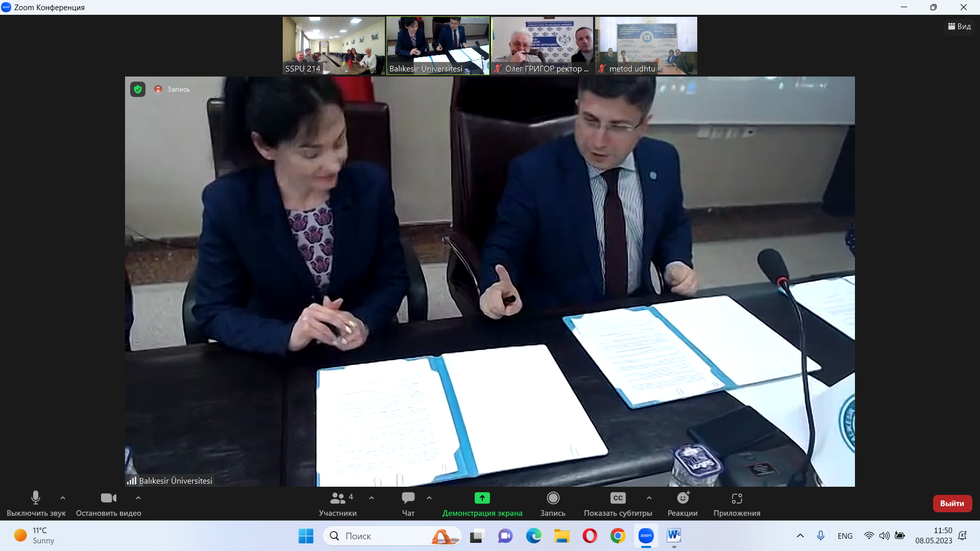The image size is (980, 551).
Task: Click the red recording indicator
Action: coord(158,89)
